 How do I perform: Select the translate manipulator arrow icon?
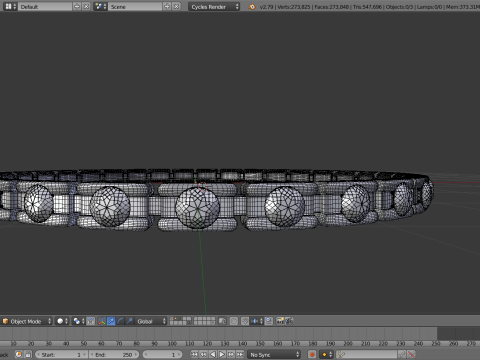coord(111,321)
